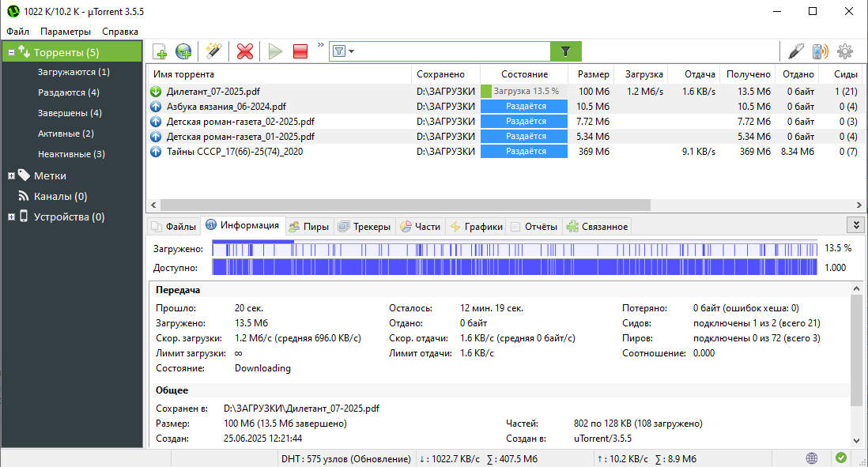This screenshot has width=868, height=467.
Task: Switch to the Информация tab
Action: click(243, 225)
